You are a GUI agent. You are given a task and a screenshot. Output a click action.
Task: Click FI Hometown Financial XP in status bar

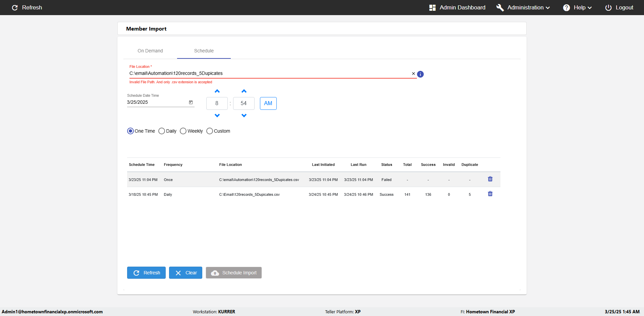[488, 312]
